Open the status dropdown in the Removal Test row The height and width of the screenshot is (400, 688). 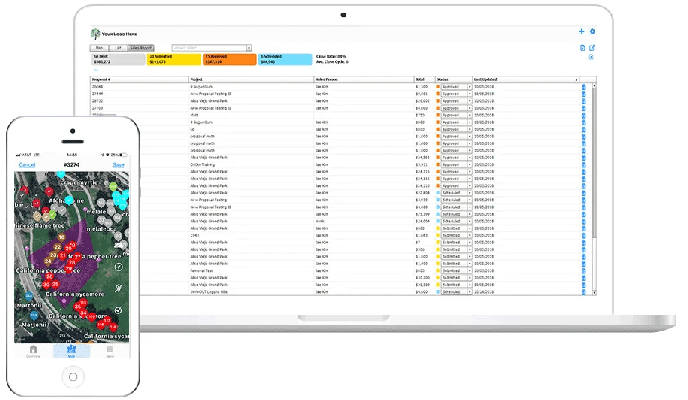pos(456,271)
